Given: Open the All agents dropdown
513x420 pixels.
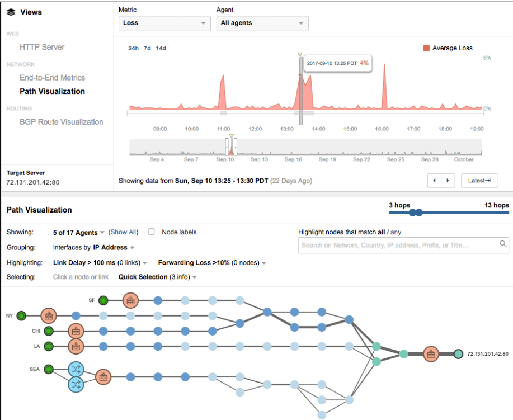Looking at the screenshot, I should (x=262, y=23).
